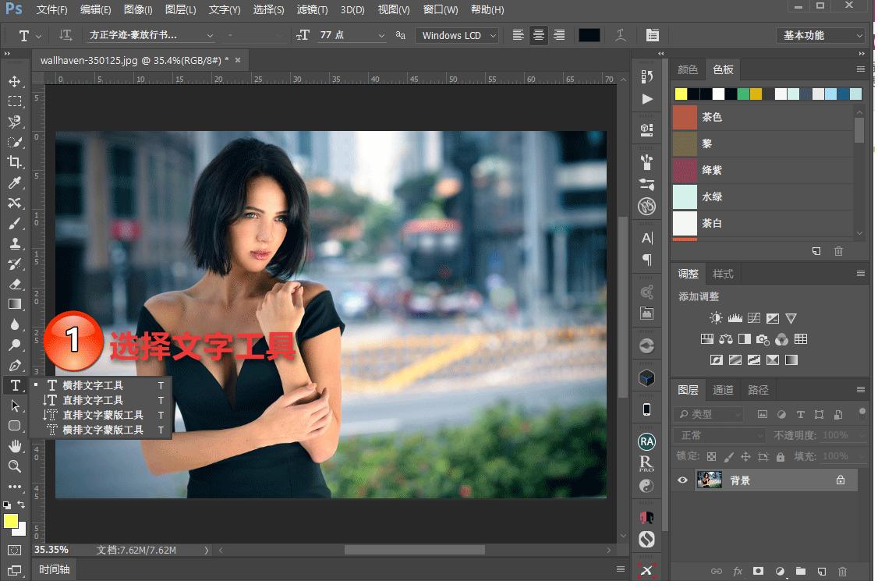
Task: Create a new layer in the Layers panel
Action: pos(821,571)
